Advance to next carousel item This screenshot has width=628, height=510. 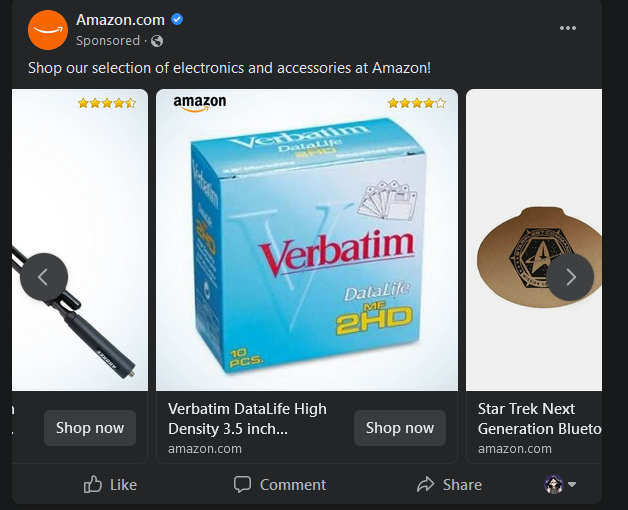coord(570,277)
